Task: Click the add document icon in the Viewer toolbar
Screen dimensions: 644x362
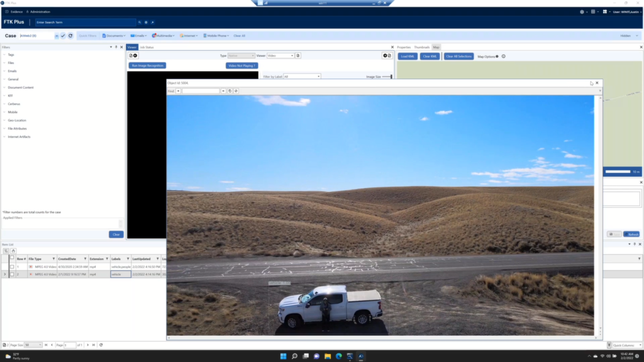Action: pyautogui.click(x=133, y=55)
